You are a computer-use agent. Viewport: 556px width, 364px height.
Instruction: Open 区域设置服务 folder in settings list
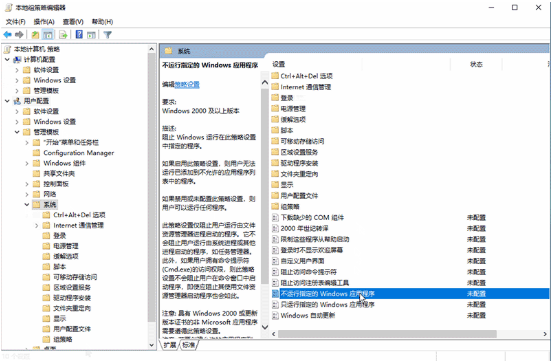point(299,152)
